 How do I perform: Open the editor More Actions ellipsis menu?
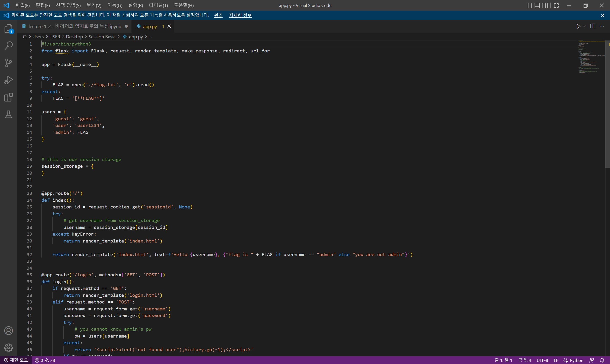pyautogui.click(x=602, y=26)
